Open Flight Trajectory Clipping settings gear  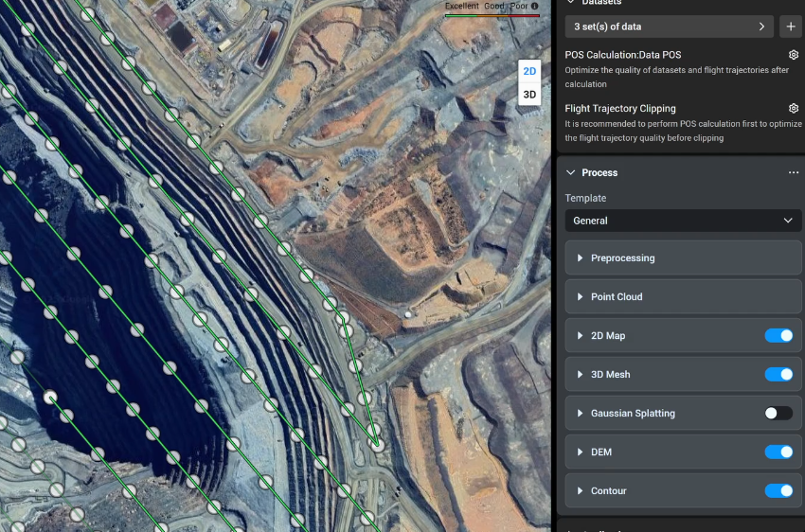794,109
